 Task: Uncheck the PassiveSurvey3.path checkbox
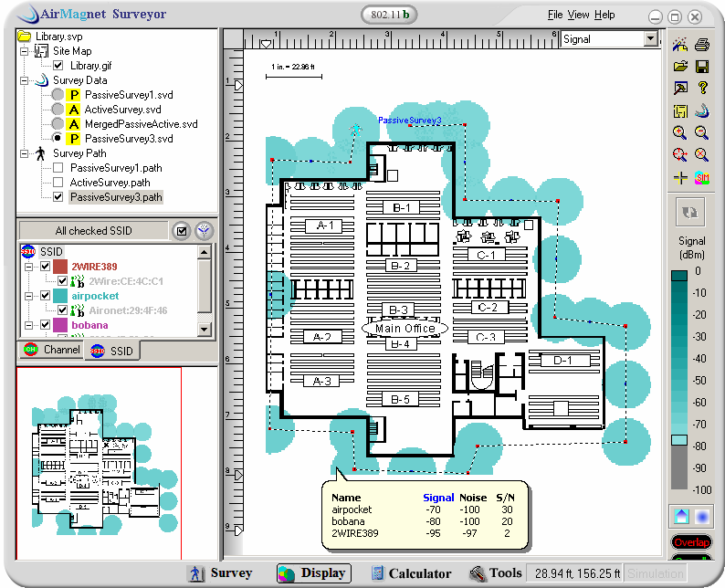(x=58, y=197)
